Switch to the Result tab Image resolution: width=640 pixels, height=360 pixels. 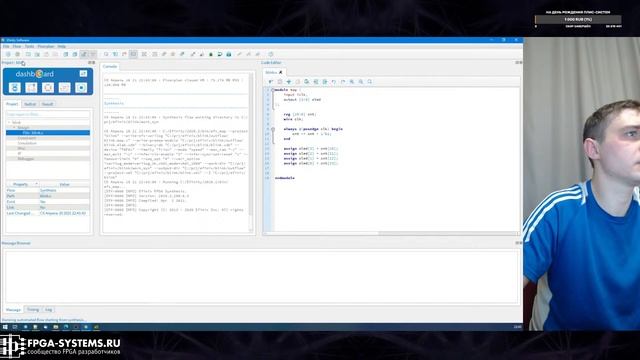(x=47, y=104)
